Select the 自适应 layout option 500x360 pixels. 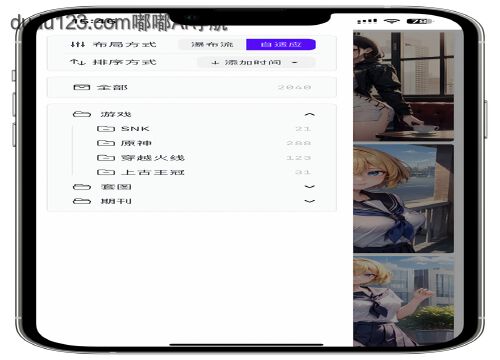(x=281, y=44)
